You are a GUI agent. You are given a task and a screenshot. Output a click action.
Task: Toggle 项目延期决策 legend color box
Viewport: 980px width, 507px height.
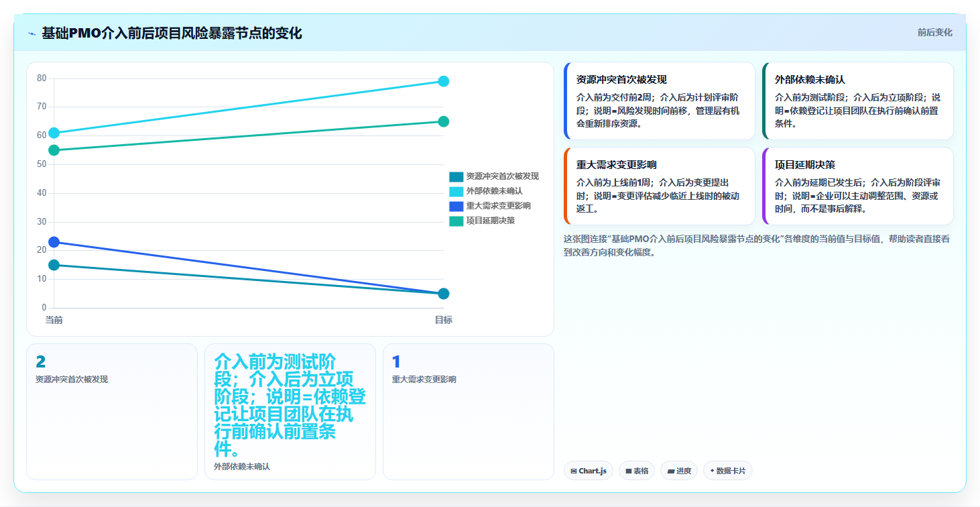tap(456, 221)
